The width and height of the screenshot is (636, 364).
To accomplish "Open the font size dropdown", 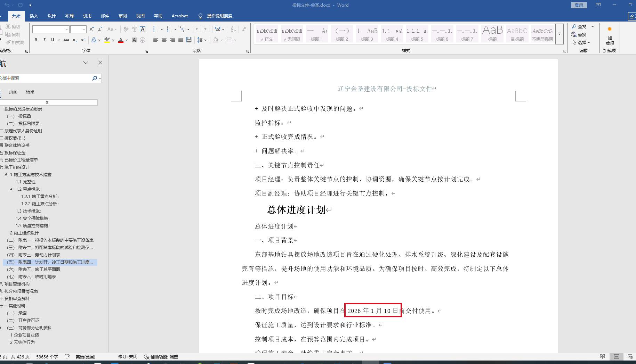I will pyautogui.click(x=84, y=30).
